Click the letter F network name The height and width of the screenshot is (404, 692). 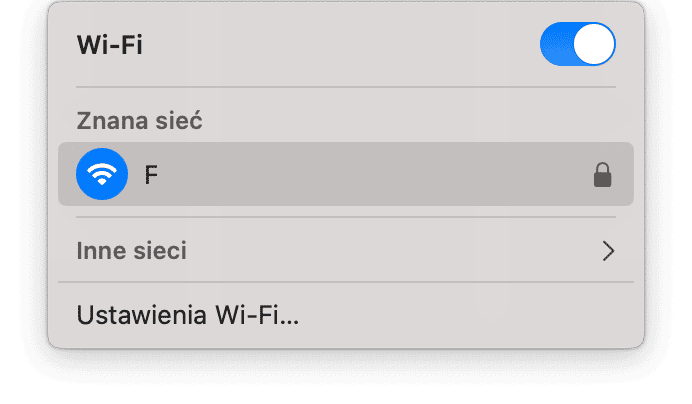coord(152,175)
